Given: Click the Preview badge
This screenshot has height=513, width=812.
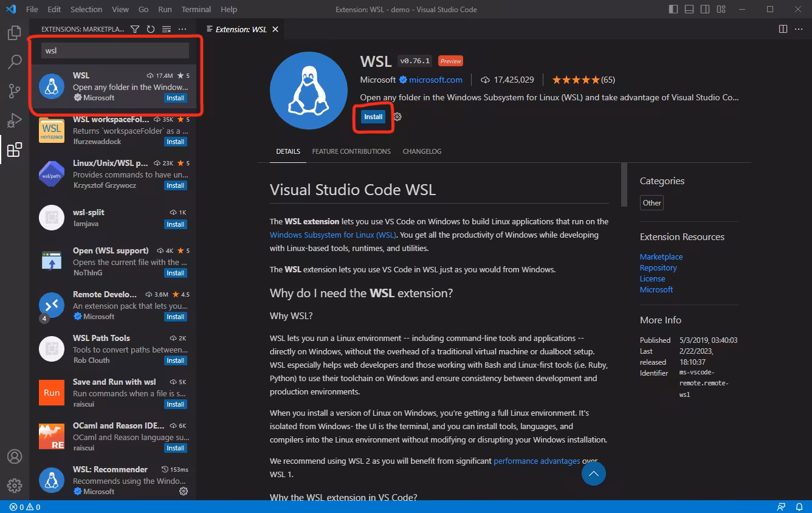Looking at the screenshot, I should point(451,61).
